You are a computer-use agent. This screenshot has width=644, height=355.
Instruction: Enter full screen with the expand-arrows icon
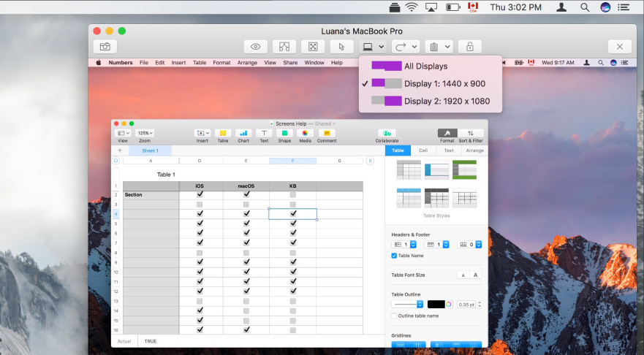coord(313,47)
